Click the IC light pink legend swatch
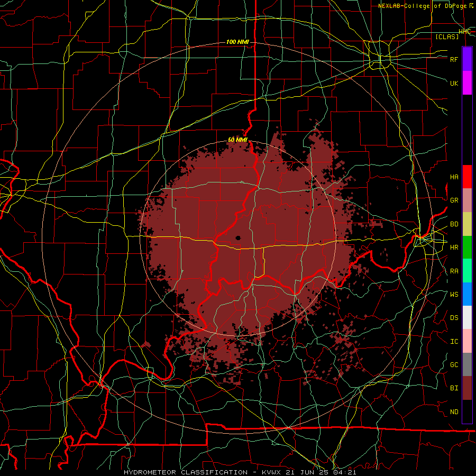 (x=467, y=341)
